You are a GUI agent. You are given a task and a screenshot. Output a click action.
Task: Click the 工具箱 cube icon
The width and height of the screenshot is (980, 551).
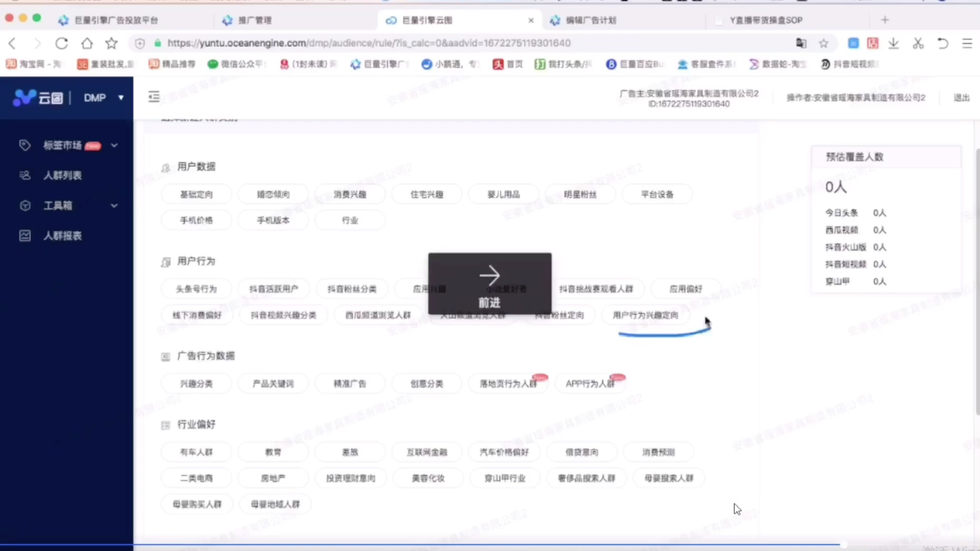(25, 205)
